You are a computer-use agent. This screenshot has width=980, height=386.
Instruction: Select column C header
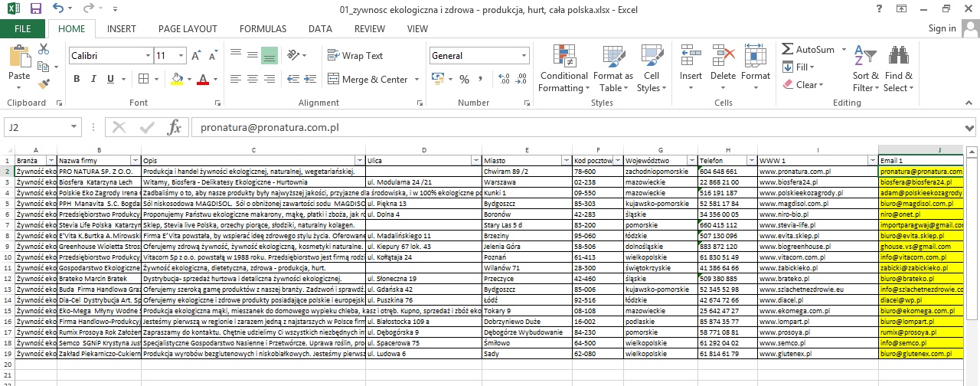253,149
